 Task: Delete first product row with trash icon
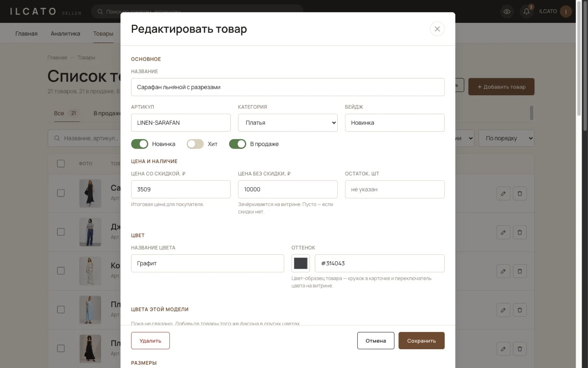(520, 193)
